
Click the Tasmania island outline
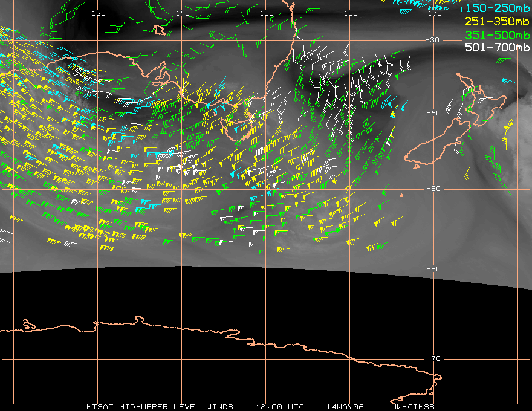point(237,128)
